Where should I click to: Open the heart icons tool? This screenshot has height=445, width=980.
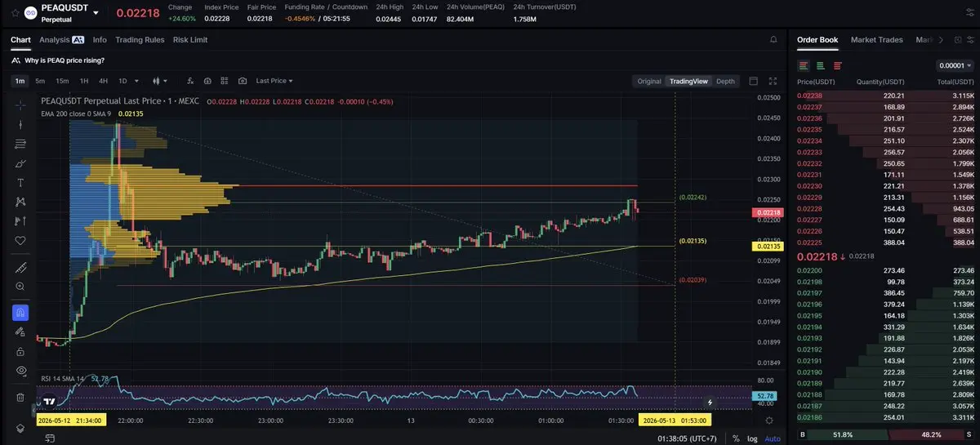pos(20,241)
